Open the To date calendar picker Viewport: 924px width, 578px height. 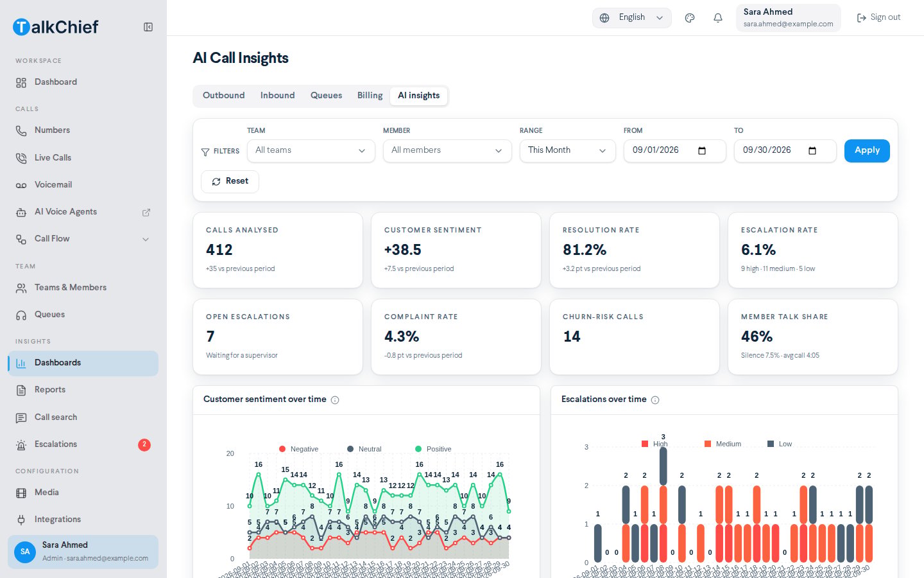coord(812,151)
